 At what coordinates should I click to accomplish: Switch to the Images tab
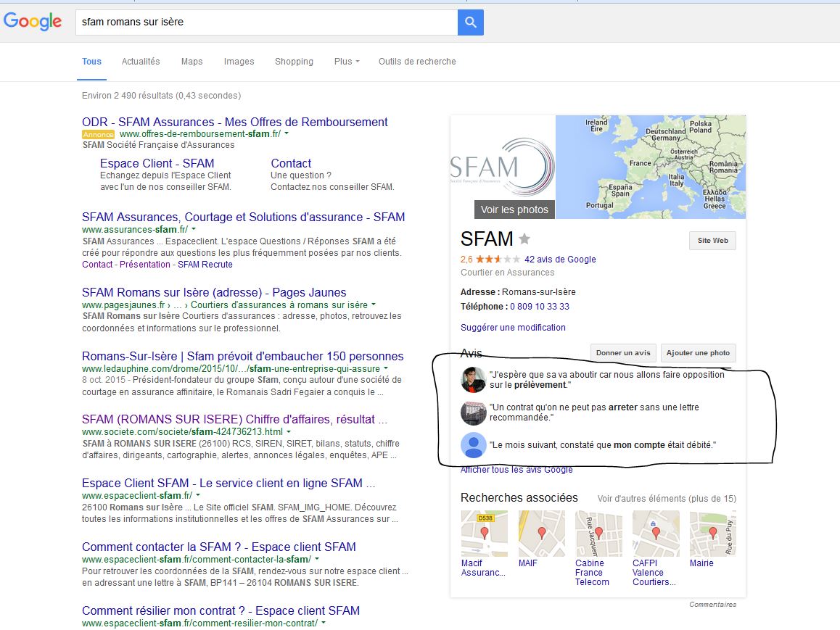coord(239,62)
